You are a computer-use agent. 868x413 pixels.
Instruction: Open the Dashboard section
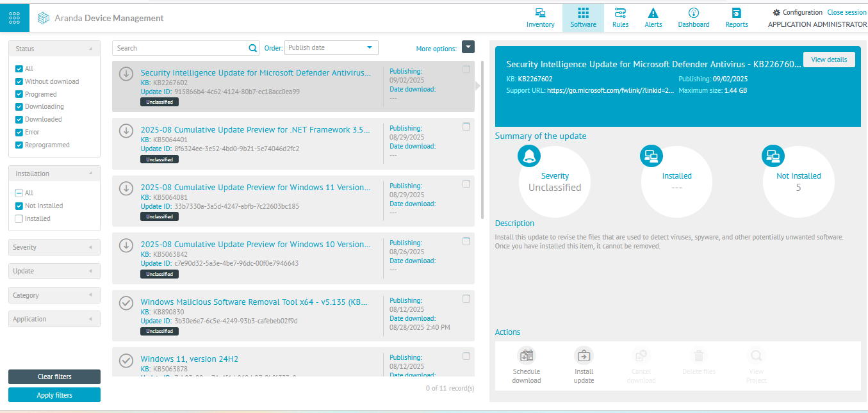click(x=694, y=18)
